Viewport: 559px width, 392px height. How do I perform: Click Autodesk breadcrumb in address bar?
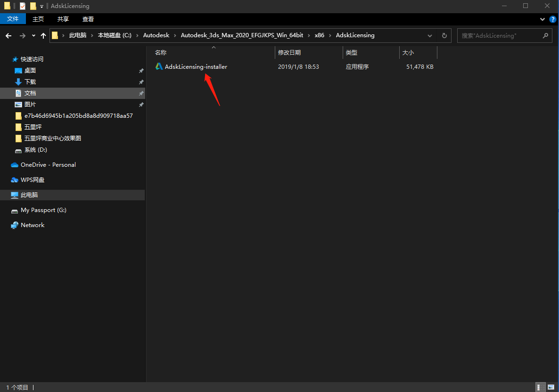(156, 35)
